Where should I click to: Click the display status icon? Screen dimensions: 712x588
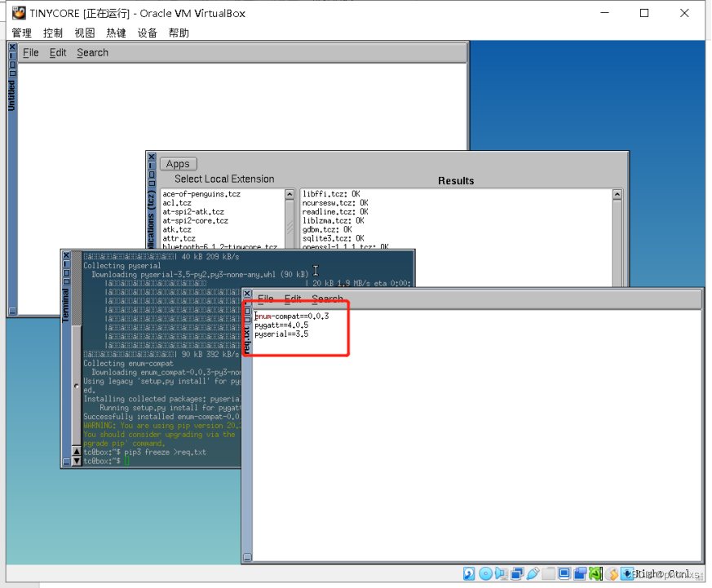pyautogui.click(x=563, y=573)
